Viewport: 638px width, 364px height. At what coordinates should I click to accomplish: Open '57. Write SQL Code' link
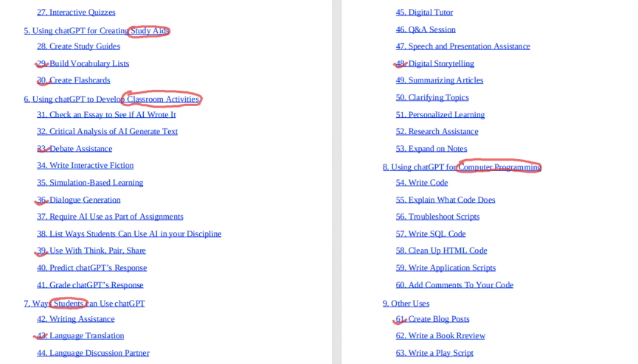[x=431, y=234]
